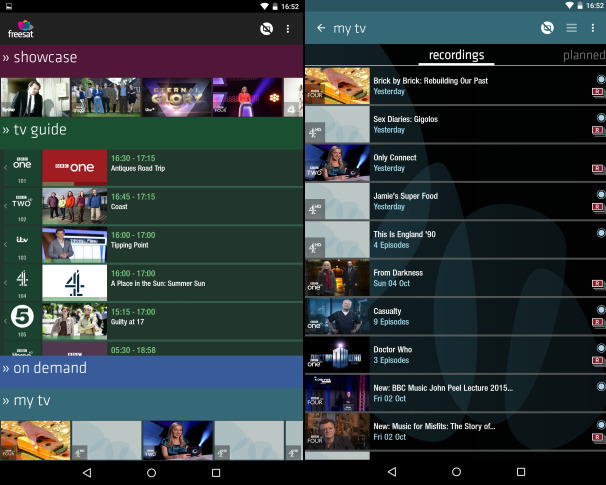The width and height of the screenshot is (606, 485).
Task: Tap Android back button on left screen
Action: pyautogui.click(x=87, y=473)
